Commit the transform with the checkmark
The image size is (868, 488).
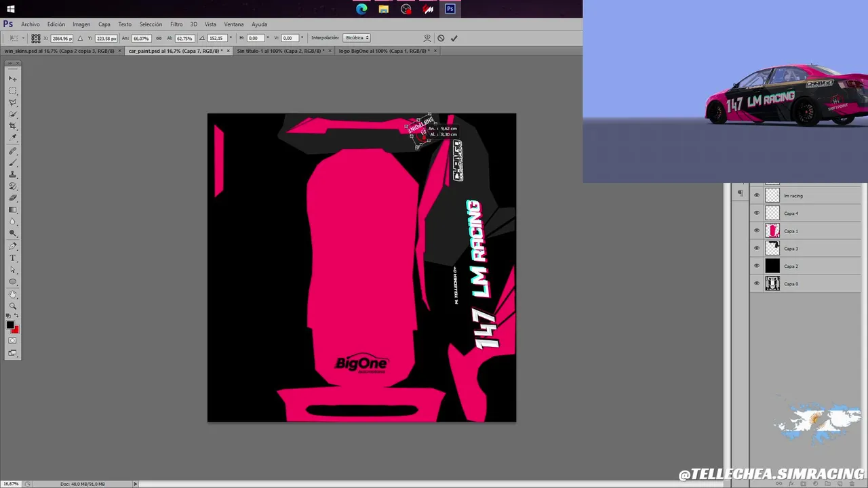point(454,38)
